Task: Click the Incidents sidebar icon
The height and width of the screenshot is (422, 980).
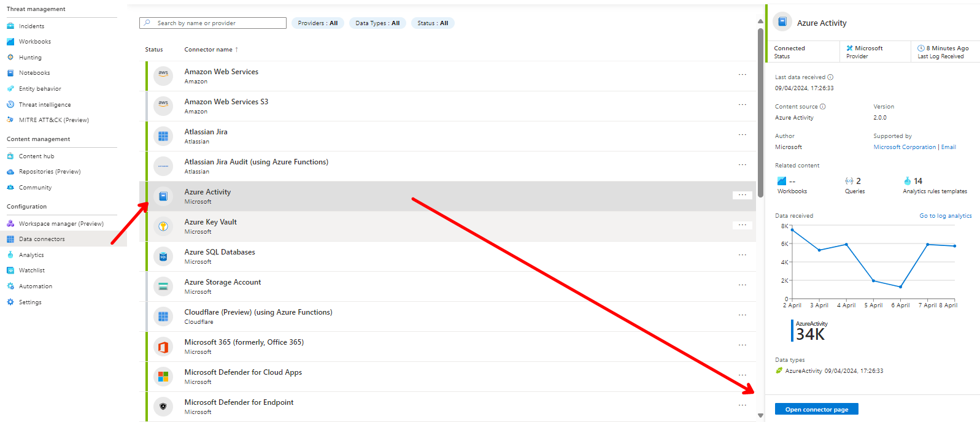Action: 10,26
